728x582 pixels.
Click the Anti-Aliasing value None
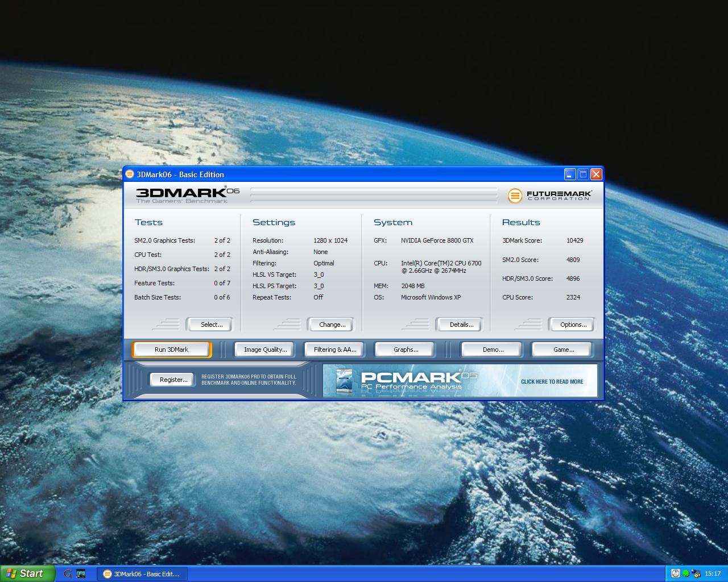pyautogui.click(x=321, y=252)
